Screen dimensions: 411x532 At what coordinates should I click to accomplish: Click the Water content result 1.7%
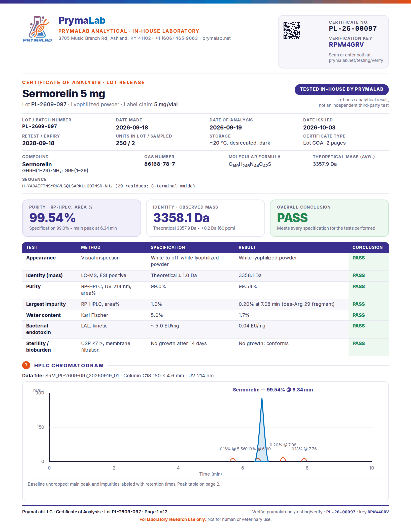(244, 315)
